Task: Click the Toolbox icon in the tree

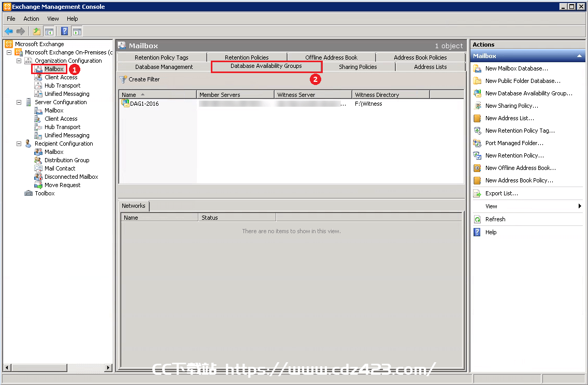Action: pos(28,193)
